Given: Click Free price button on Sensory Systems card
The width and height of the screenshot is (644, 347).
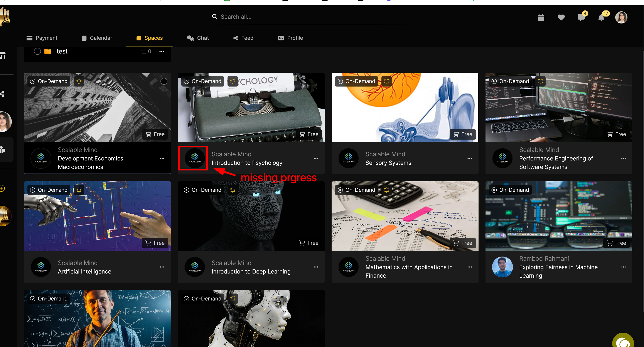Looking at the screenshot, I should pyautogui.click(x=462, y=134).
